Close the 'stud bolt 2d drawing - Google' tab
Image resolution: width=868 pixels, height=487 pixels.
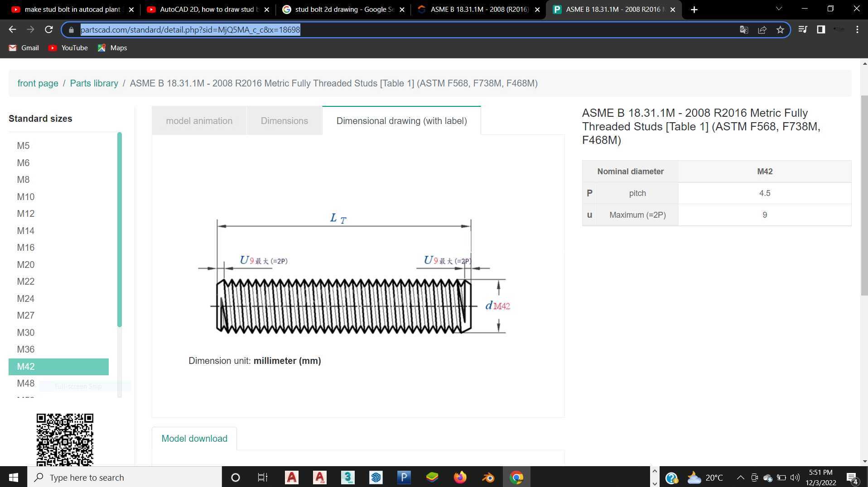tap(402, 10)
